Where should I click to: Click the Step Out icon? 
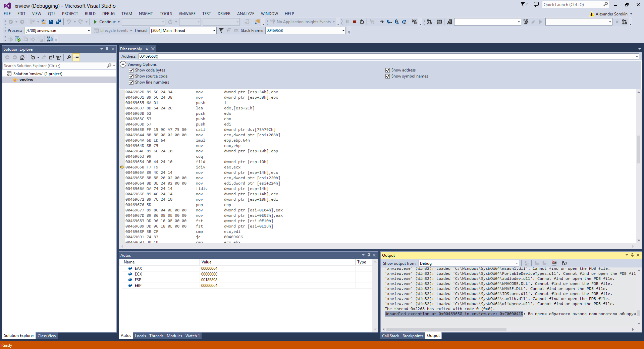[404, 22]
